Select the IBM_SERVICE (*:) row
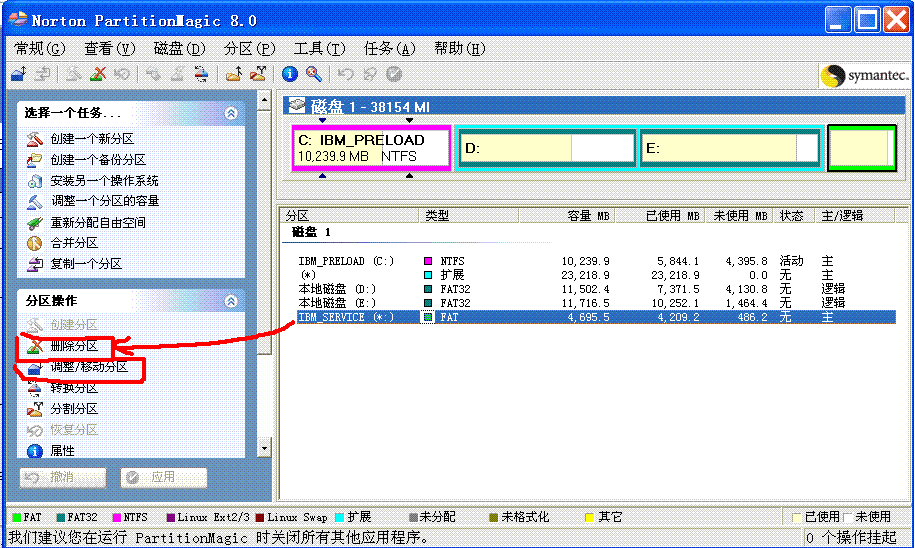This screenshot has width=915, height=548. [x=596, y=317]
